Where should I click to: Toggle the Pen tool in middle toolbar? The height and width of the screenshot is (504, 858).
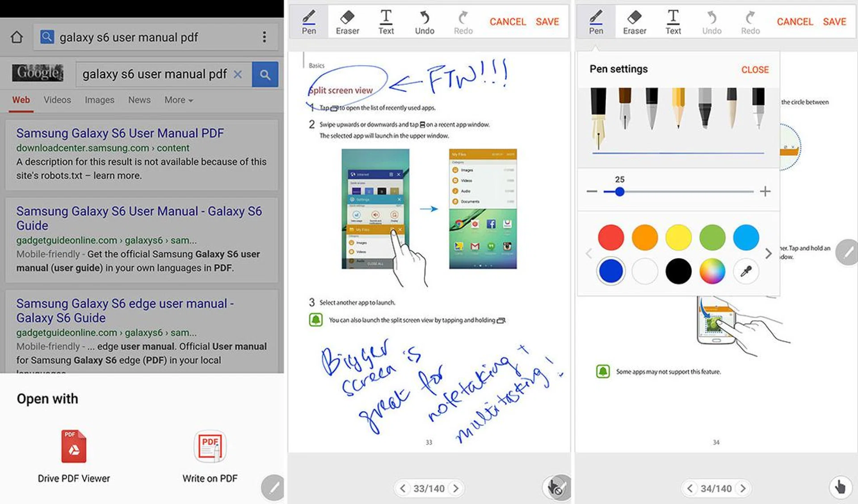tap(309, 22)
